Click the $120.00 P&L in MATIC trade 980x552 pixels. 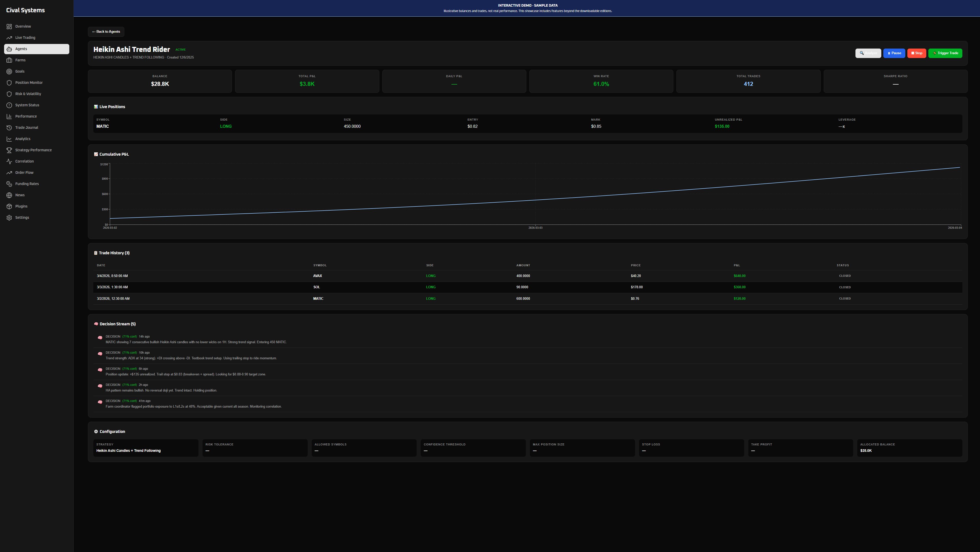[739, 298]
